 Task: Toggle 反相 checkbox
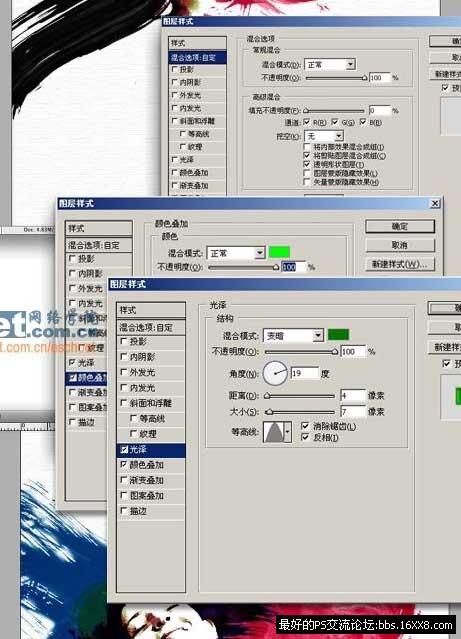[x=305, y=438]
